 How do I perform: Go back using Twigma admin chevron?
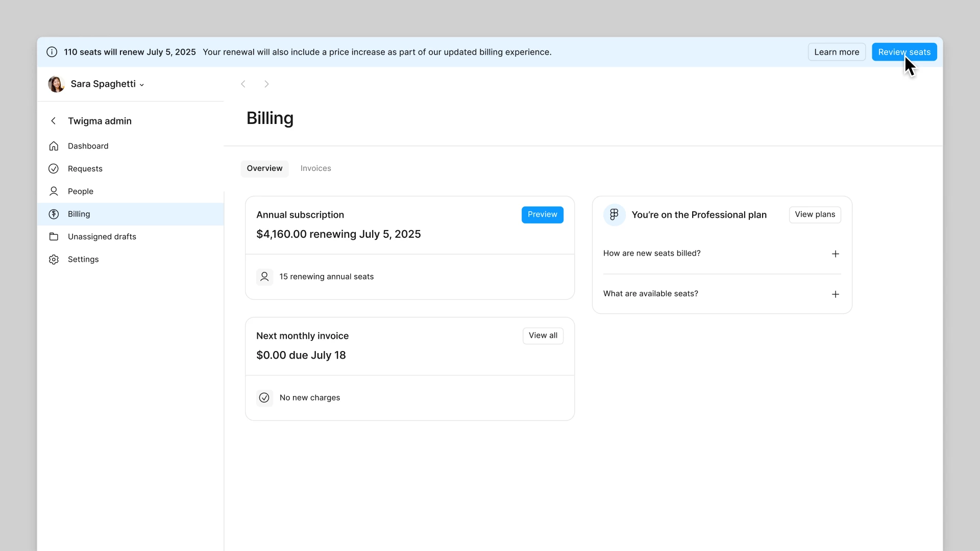pyautogui.click(x=53, y=121)
